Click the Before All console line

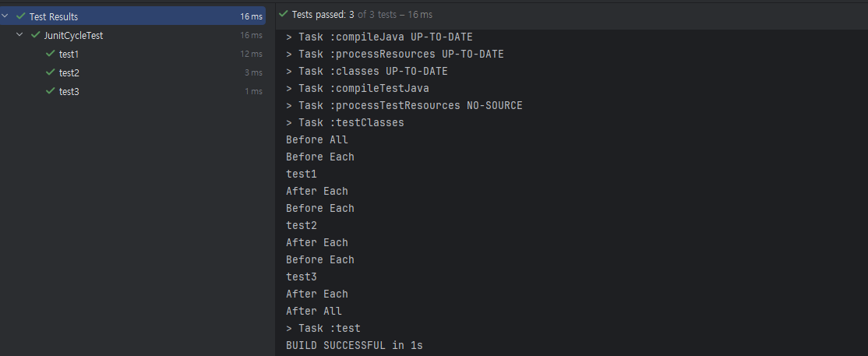317,139
